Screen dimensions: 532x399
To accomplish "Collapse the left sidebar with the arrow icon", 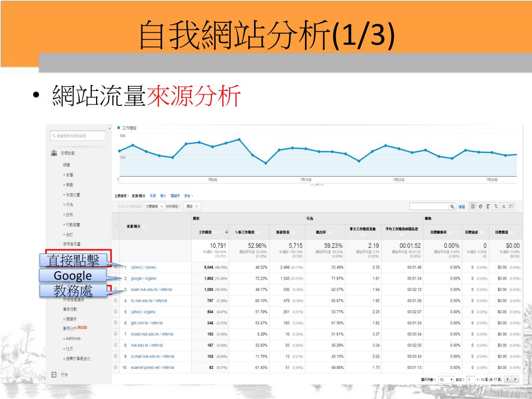I will coord(110,129).
